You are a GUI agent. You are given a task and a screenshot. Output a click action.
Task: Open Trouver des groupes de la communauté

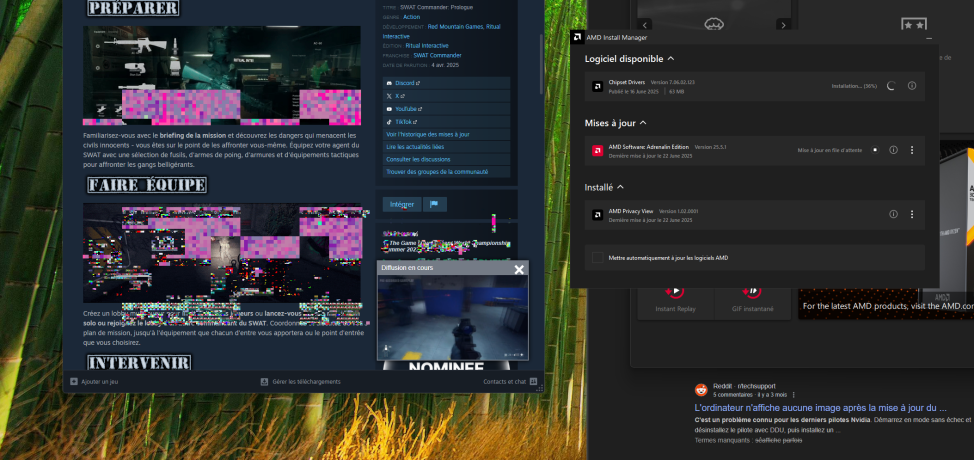[447, 172]
